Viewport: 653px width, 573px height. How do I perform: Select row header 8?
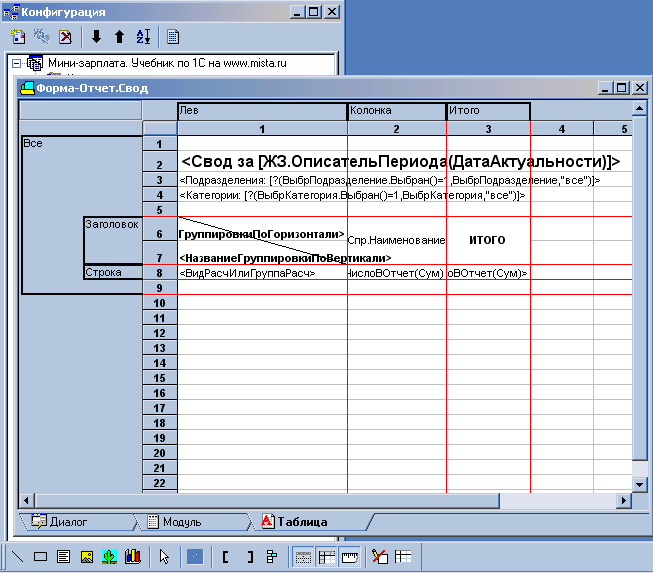point(160,273)
